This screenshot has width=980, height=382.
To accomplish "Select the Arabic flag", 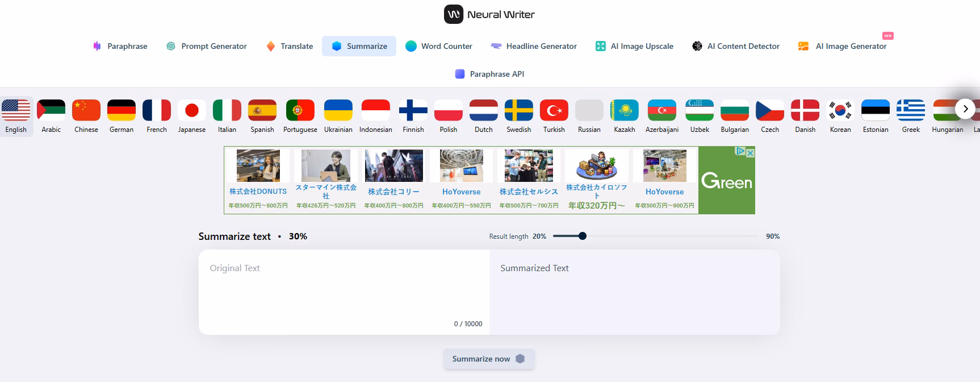I will (51, 110).
